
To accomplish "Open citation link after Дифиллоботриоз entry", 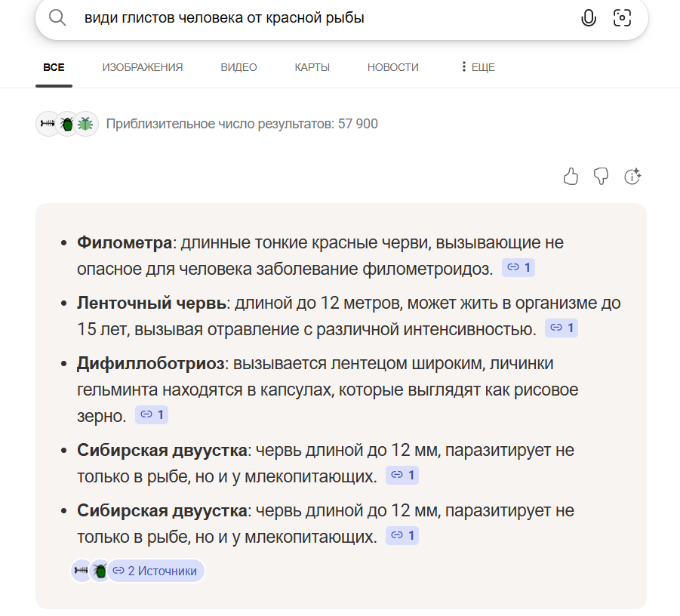I will point(152,414).
